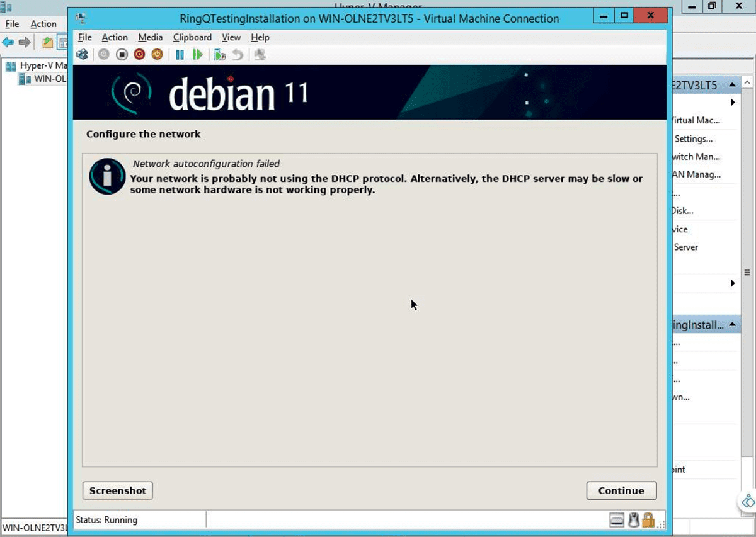Screen dimensions: 756x537
Task: Open the Media menu
Action: (x=150, y=37)
